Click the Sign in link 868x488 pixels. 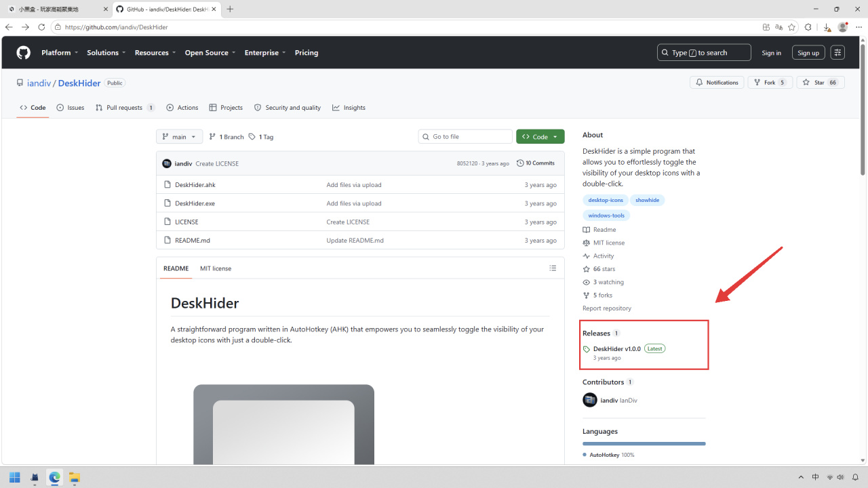click(771, 53)
